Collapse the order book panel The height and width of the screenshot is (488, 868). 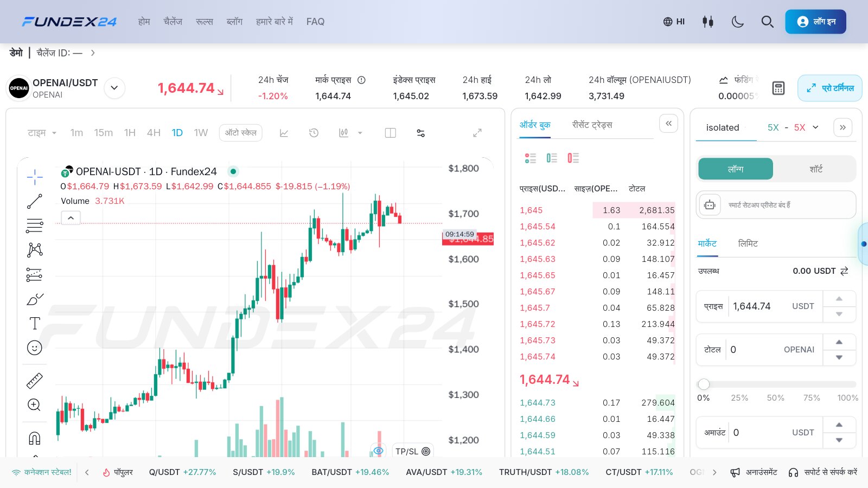point(669,124)
